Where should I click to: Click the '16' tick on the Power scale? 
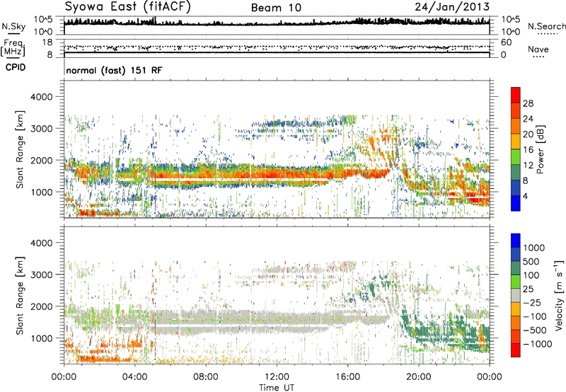[x=528, y=150]
